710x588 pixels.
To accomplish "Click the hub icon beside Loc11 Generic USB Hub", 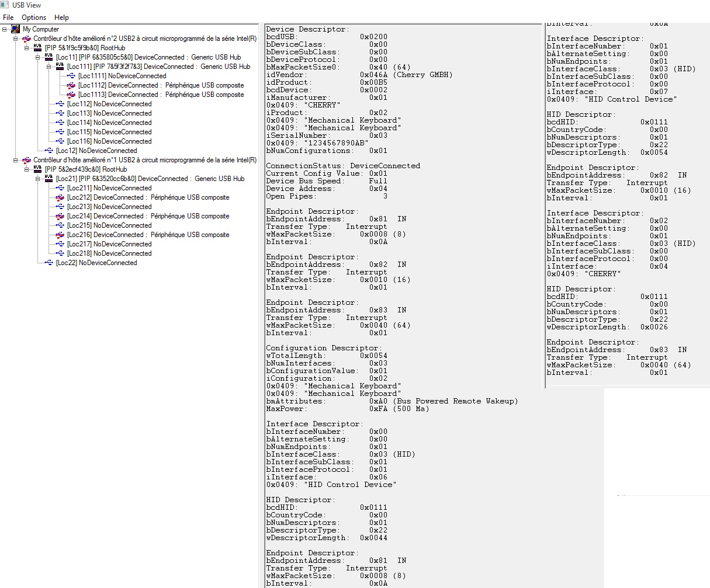I will pyautogui.click(x=49, y=57).
